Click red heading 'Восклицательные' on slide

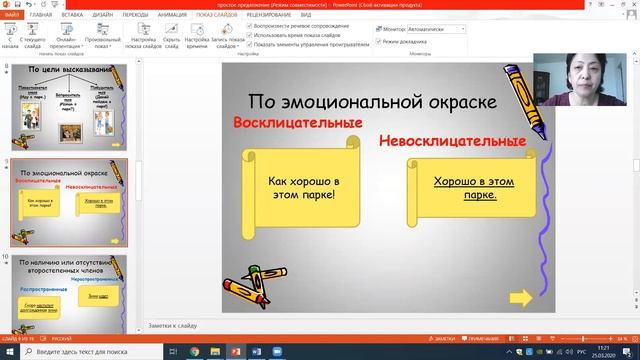coord(298,122)
